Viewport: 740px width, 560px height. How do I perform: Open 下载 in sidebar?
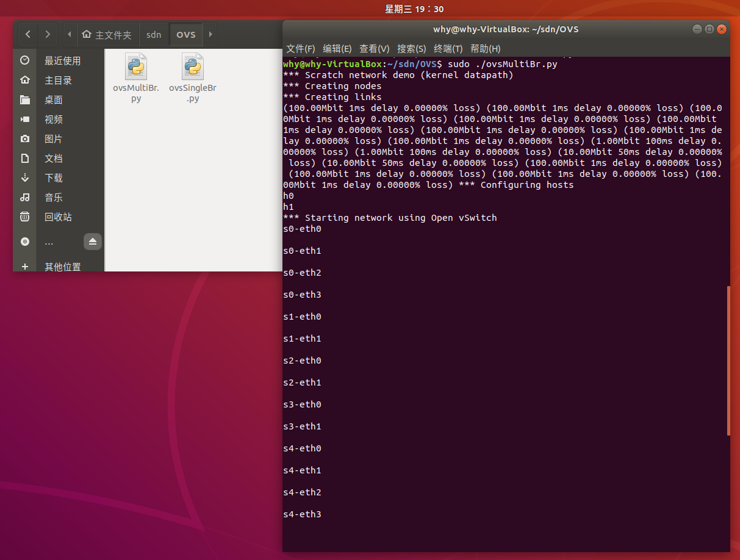[x=53, y=178]
